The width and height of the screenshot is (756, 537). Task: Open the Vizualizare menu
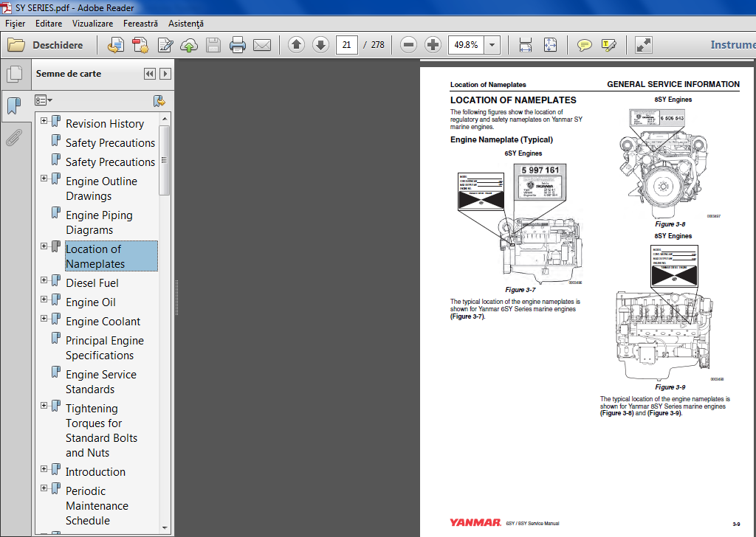(92, 23)
